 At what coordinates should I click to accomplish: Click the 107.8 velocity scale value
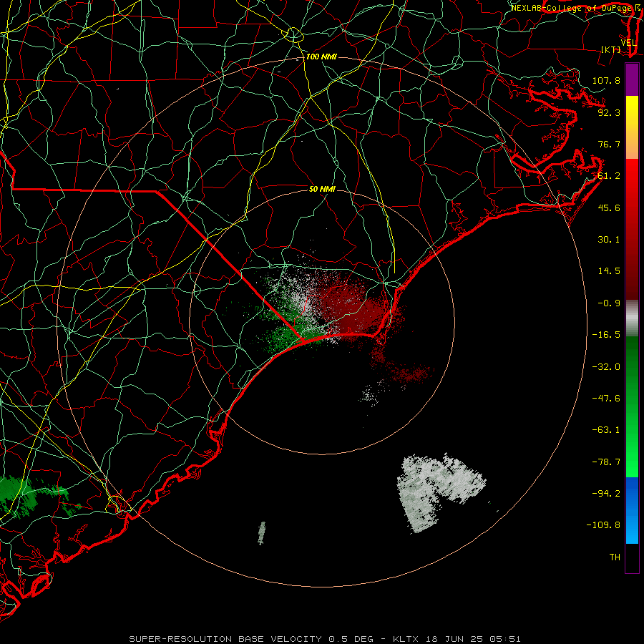606,80
